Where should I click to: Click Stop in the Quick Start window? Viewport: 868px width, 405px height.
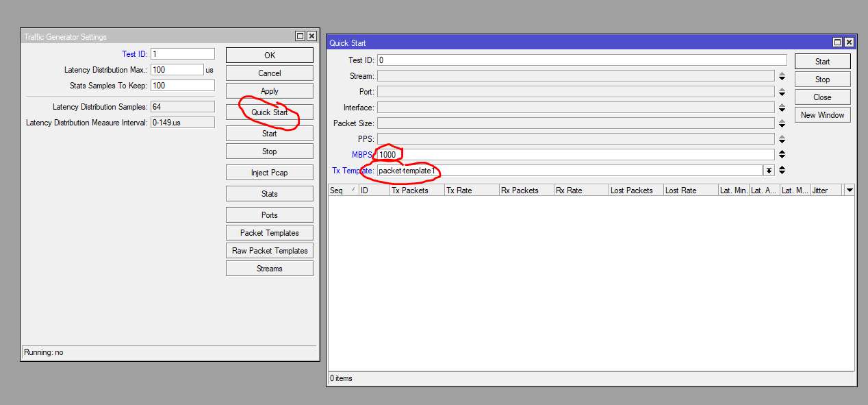tap(823, 79)
